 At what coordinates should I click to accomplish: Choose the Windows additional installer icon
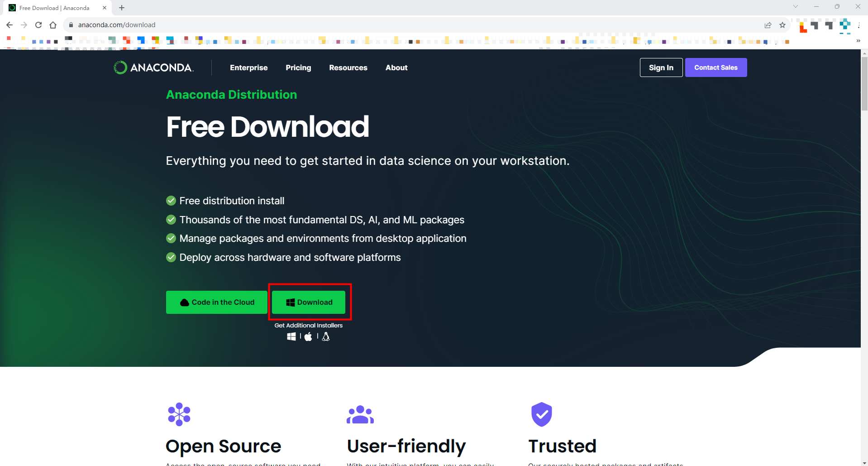pos(291,336)
